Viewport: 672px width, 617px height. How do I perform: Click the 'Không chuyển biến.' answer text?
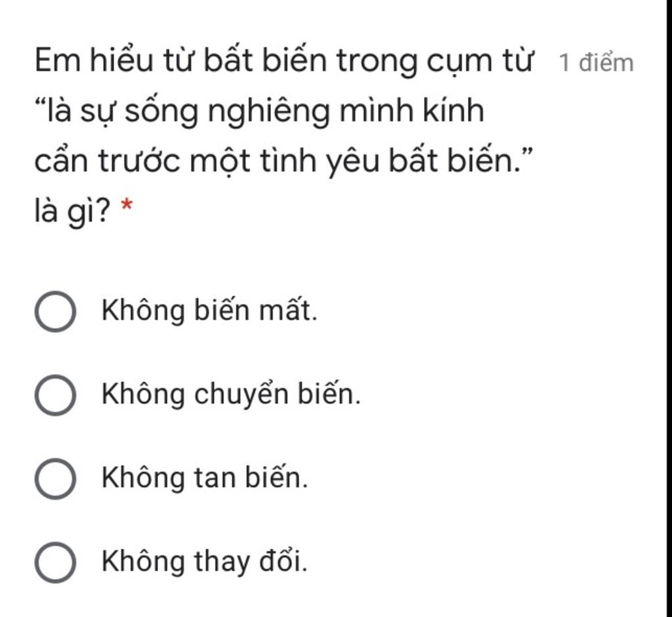pyautogui.click(x=232, y=394)
